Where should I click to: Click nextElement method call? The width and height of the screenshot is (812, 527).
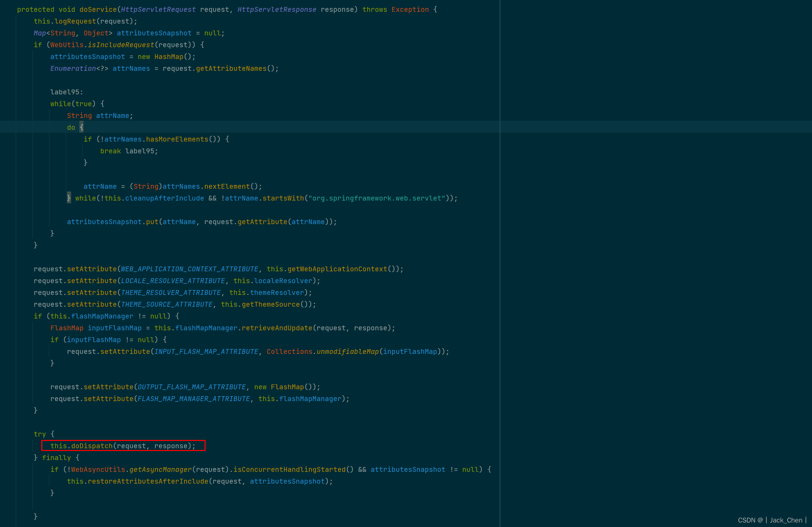tap(227, 186)
